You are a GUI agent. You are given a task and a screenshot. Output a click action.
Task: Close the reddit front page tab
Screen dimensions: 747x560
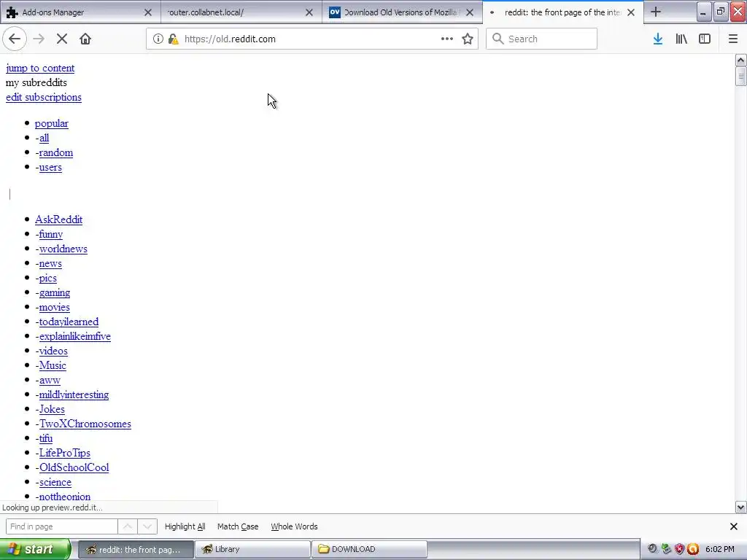(631, 12)
